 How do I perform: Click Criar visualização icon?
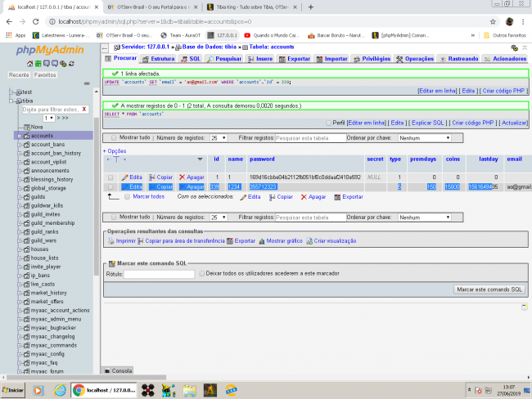point(309,241)
